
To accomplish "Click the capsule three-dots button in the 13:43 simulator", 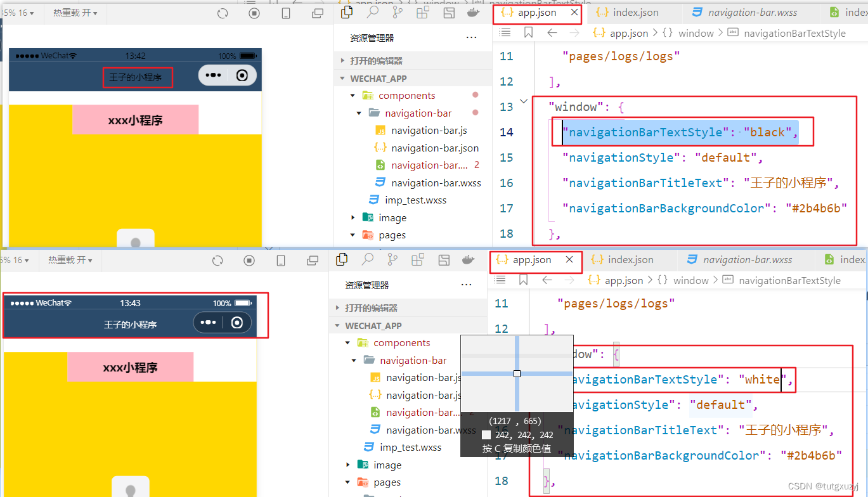I will click(208, 323).
